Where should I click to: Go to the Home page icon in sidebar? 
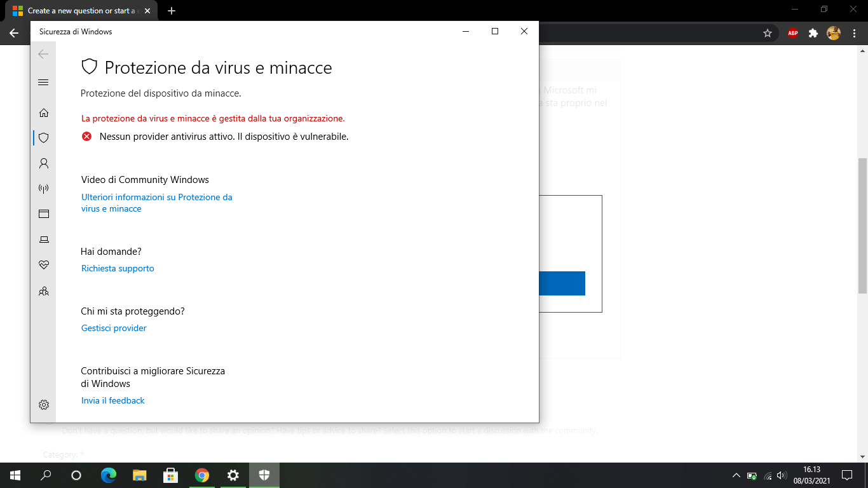[43, 112]
